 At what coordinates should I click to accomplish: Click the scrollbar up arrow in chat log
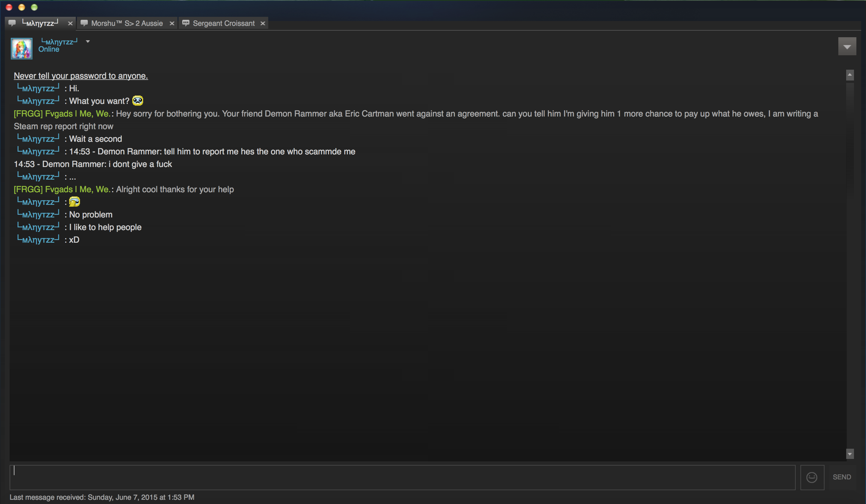tap(849, 75)
